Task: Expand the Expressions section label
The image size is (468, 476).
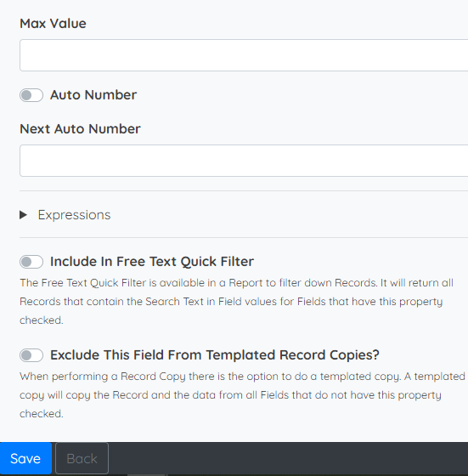Action: (74, 215)
